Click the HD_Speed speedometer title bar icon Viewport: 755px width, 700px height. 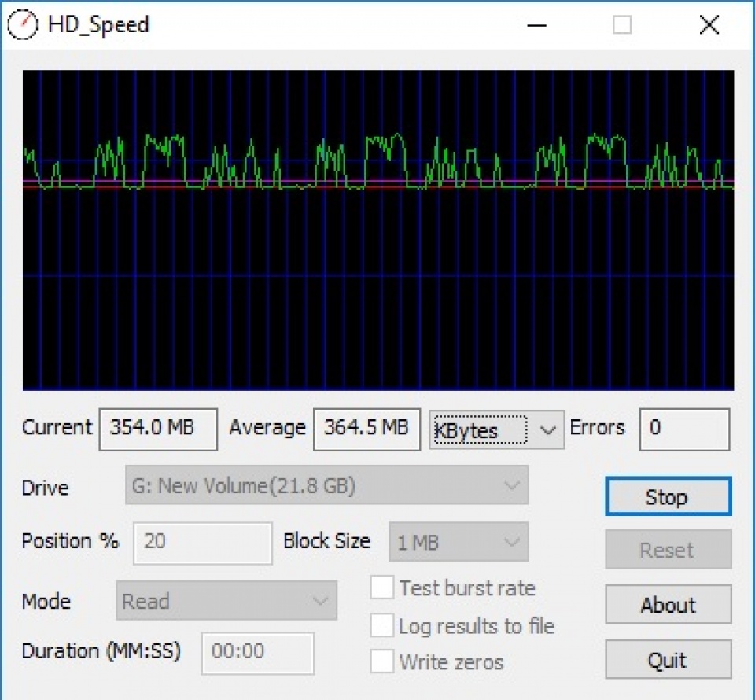coord(22,24)
